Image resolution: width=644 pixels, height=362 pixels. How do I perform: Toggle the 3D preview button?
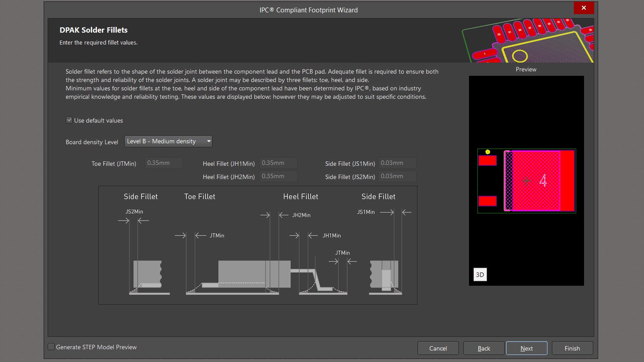point(480,275)
